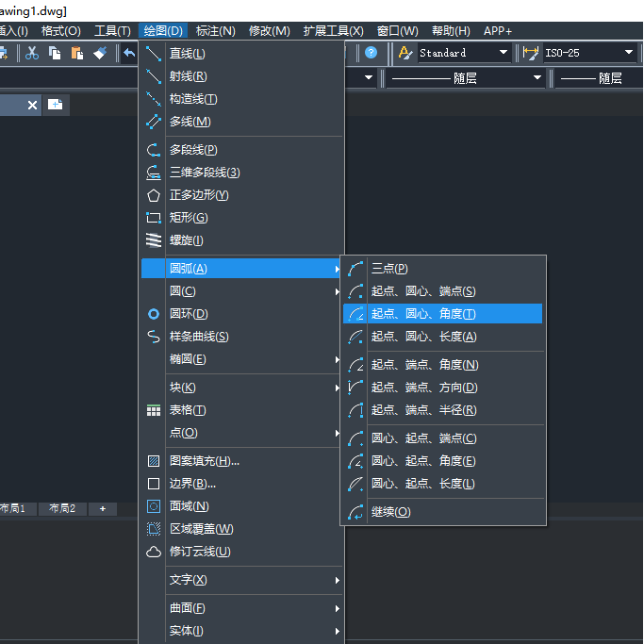Add a new layout with plus tab

click(x=103, y=509)
